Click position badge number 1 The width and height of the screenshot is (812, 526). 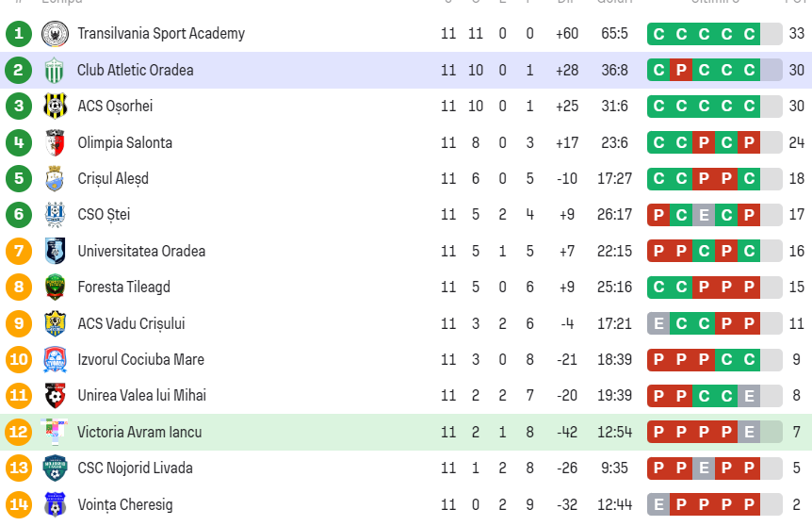tap(18, 34)
